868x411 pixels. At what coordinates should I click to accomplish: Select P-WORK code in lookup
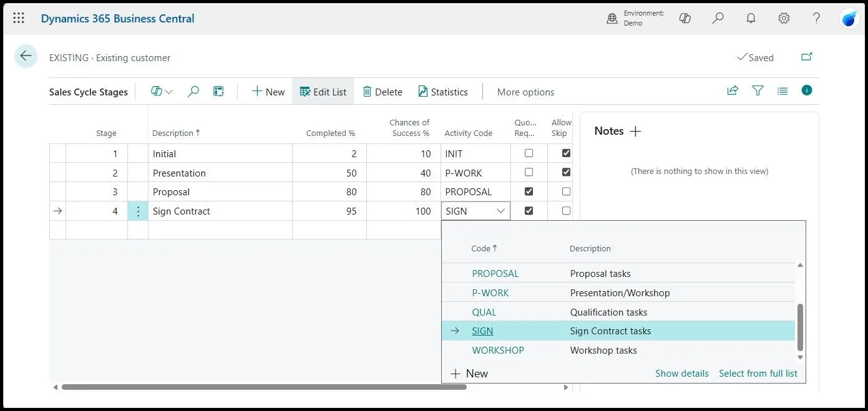click(x=490, y=293)
